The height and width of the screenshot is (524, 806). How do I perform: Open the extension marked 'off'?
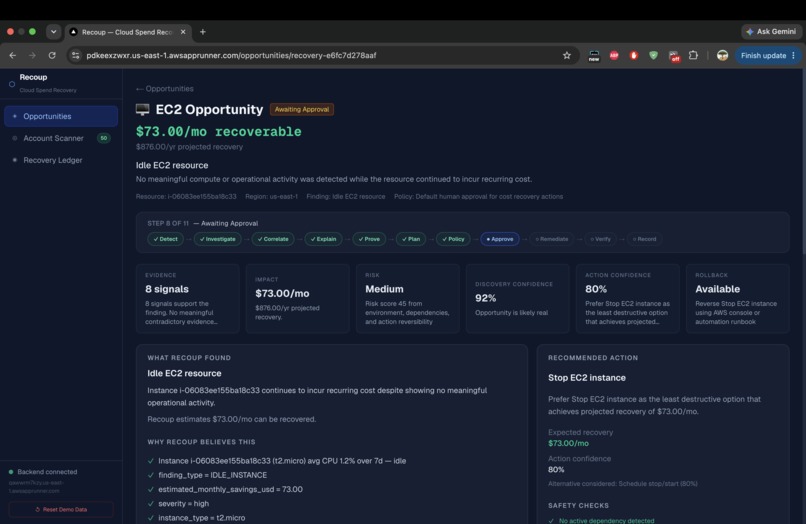pos(674,56)
